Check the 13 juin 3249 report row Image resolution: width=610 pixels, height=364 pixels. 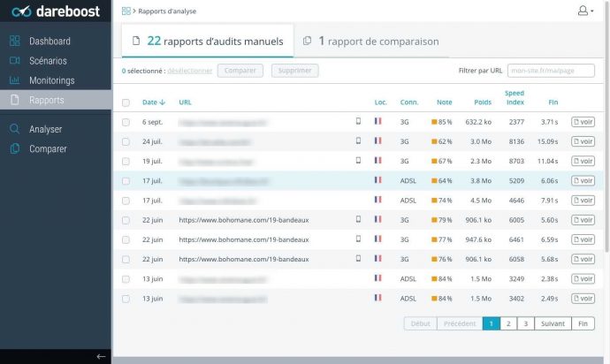tap(126, 279)
